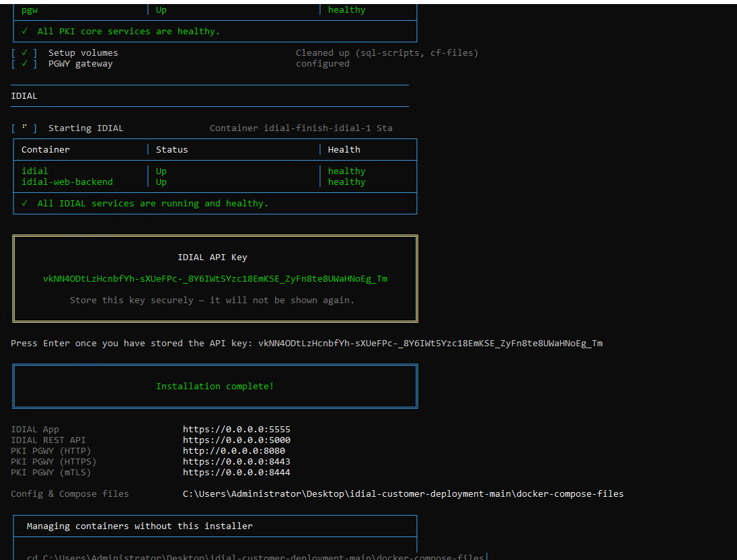
Task: Click the 'PKI PGWY (HTTPS)' label
Action: click(54, 462)
